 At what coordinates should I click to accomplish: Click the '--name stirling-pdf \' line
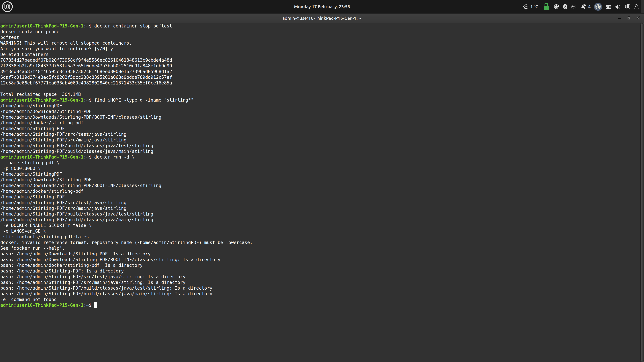[x=31, y=163]
